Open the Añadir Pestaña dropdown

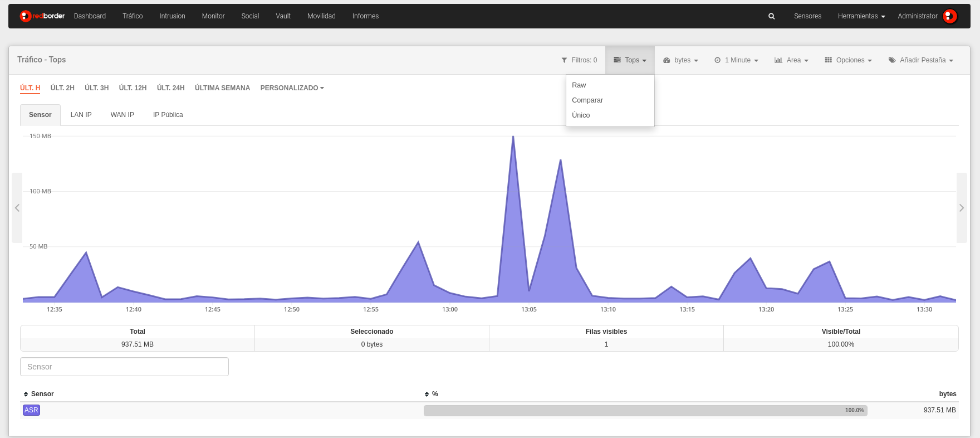921,60
